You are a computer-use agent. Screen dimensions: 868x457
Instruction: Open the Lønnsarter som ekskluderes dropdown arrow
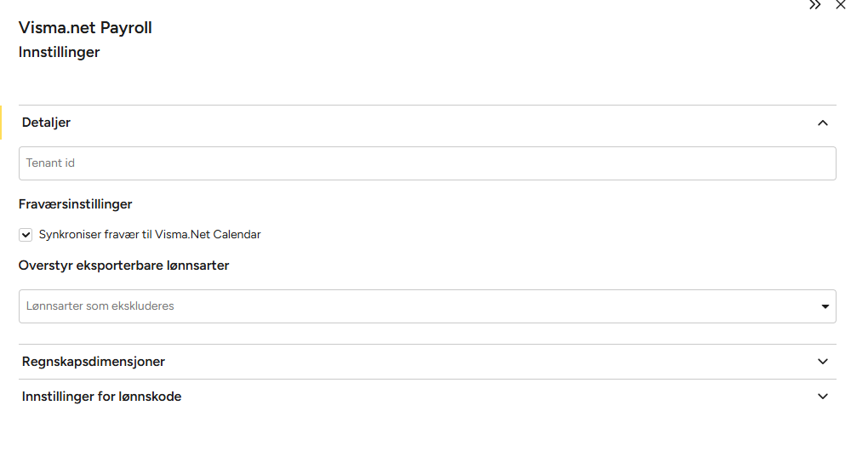825,306
